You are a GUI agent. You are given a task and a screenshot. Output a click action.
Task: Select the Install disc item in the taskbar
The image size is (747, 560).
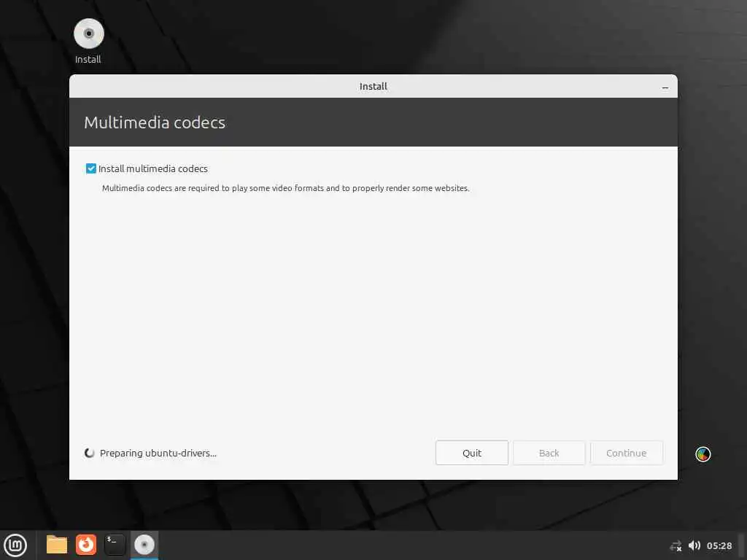coord(144,545)
